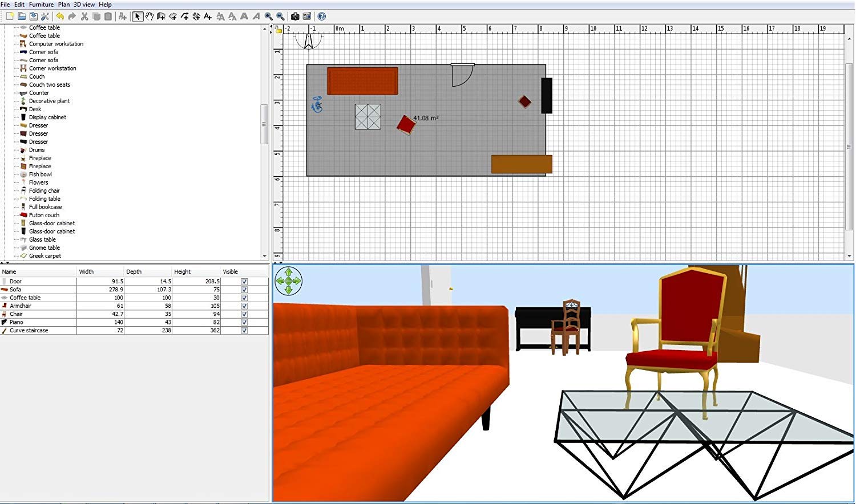Open Help from the toolbar

(321, 17)
